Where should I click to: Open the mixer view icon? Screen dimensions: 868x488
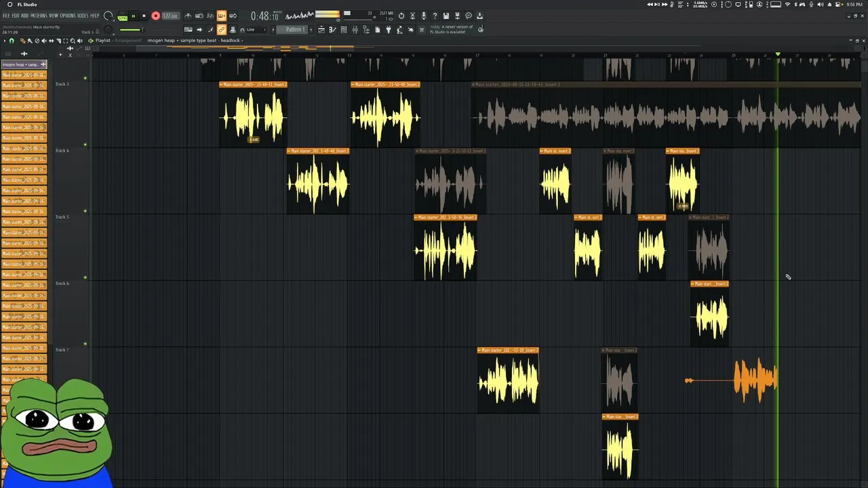click(355, 30)
